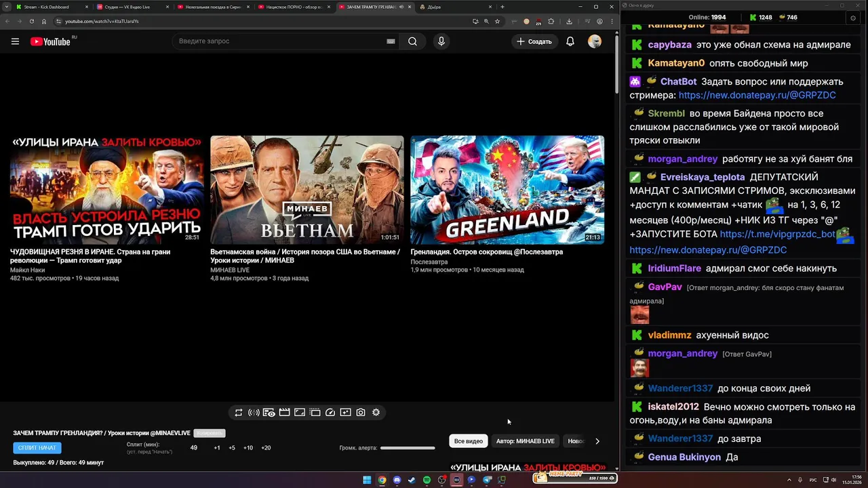Add +1 minute to split

[217, 448]
